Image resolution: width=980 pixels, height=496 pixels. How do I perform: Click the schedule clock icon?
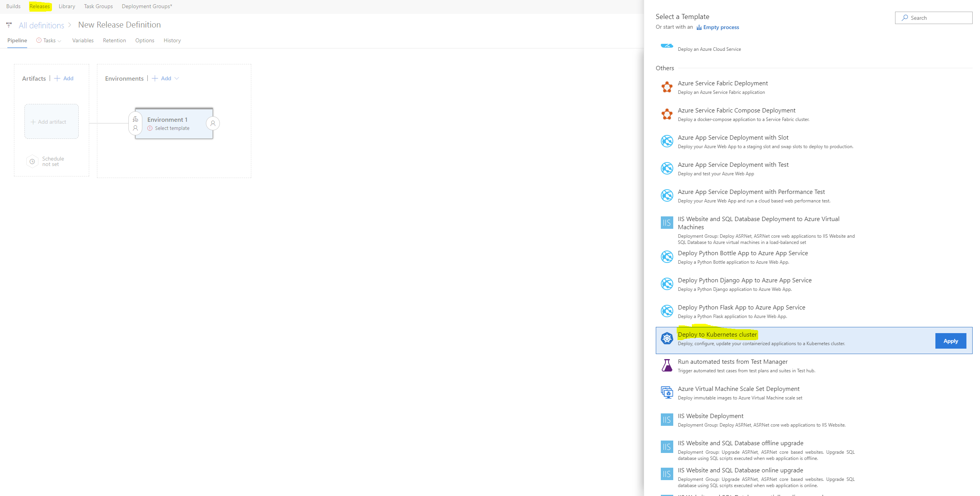(32, 161)
